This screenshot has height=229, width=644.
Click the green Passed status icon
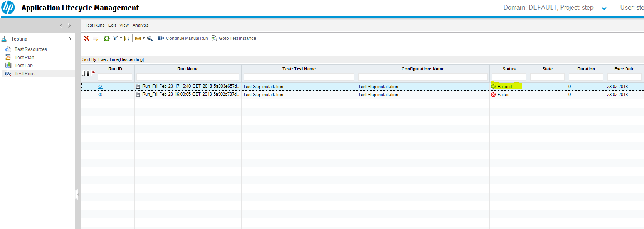tap(493, 87)
